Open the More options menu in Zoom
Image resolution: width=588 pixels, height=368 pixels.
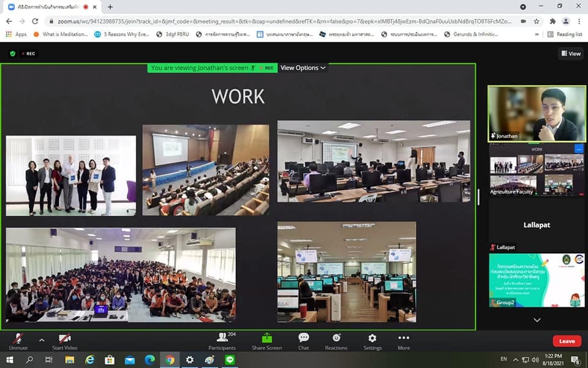click(404, 342)
